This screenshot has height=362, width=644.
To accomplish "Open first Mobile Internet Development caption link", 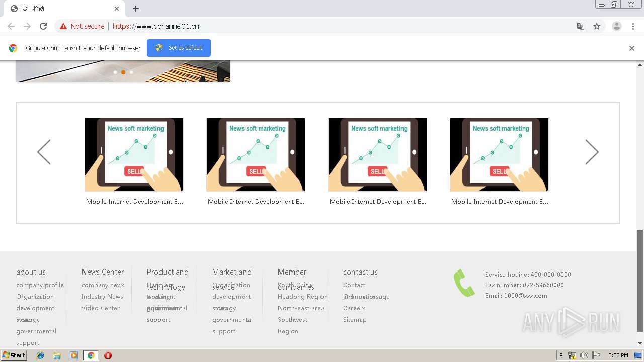I will 134,202.
